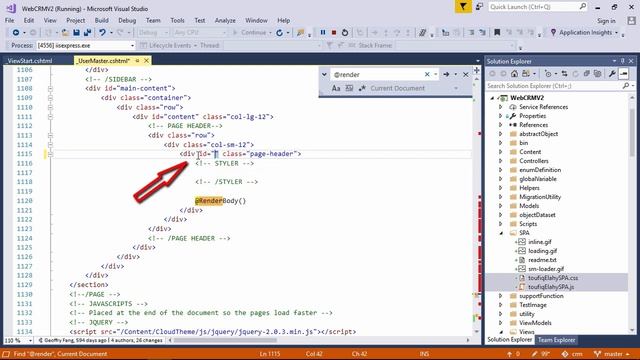Click Sign in link

point(606,21)
